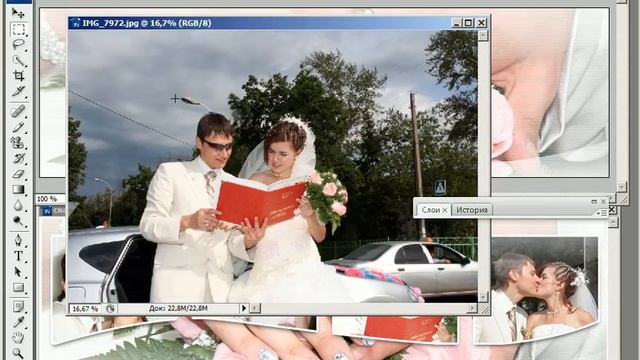Select the Pen tool
640x360 pixels.
18,240
